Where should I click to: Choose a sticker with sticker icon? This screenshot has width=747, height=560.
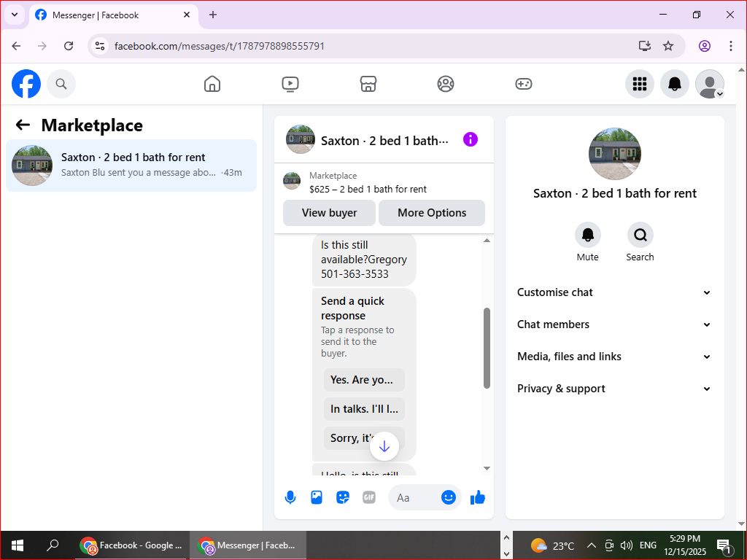pos(343,497)
